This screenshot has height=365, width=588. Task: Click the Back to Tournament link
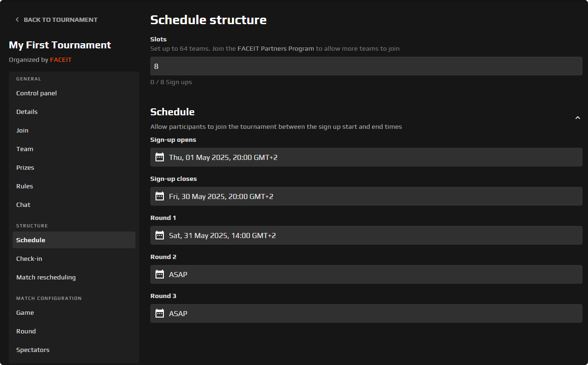tap(61, 20)
